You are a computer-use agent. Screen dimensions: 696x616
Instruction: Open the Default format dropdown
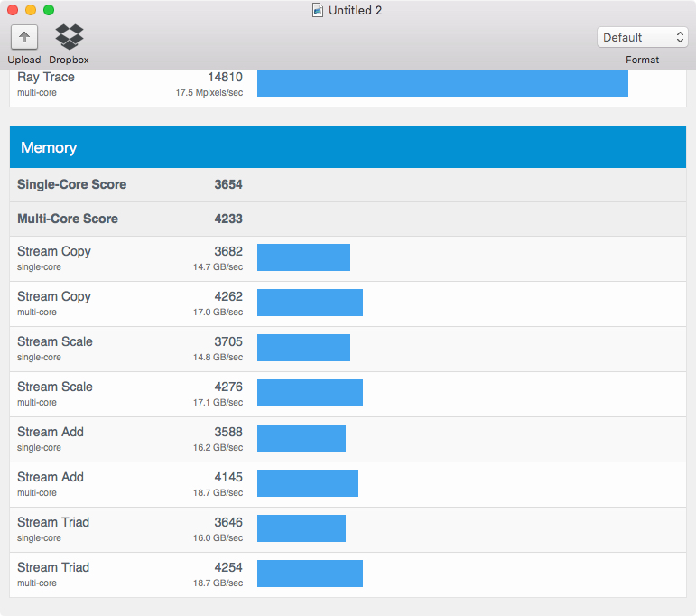click(643, 37)
